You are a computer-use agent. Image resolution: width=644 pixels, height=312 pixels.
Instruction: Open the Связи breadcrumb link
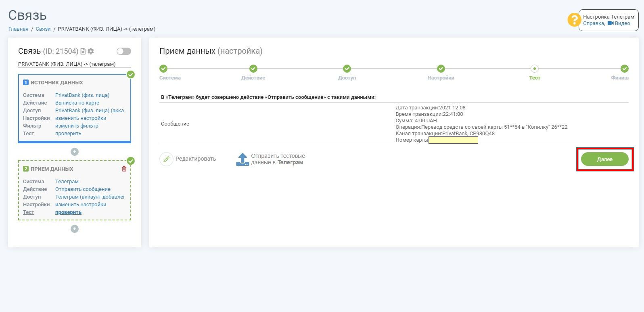point(43,29)
